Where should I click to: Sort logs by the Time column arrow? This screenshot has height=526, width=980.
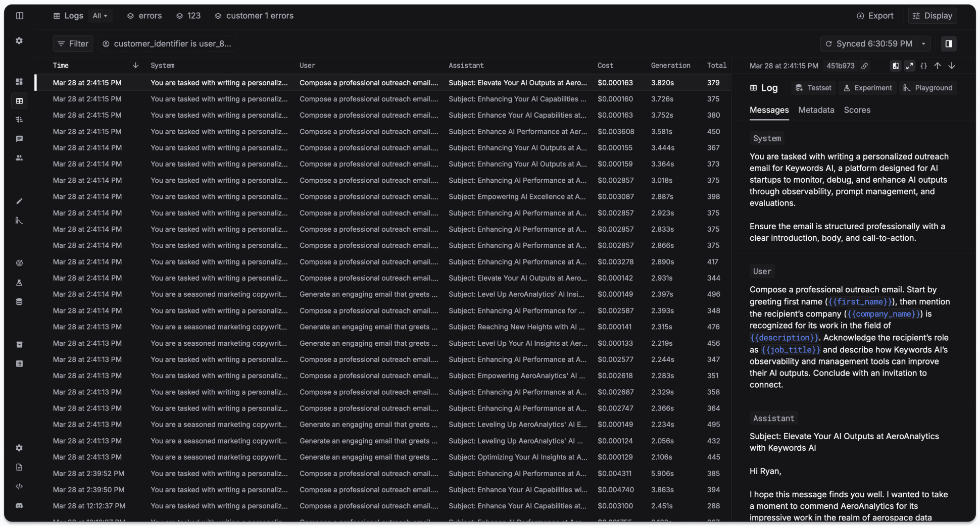(135, 65)
